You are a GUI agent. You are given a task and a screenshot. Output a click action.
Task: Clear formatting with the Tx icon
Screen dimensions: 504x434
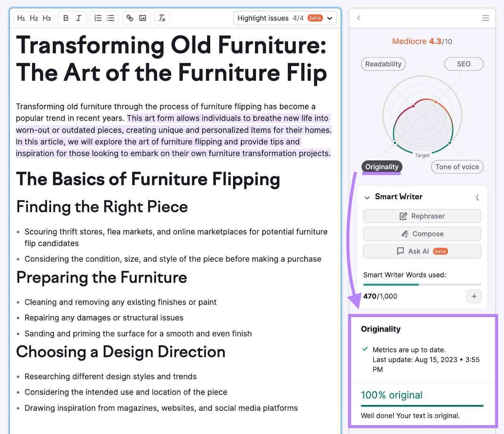click(162, 18)
